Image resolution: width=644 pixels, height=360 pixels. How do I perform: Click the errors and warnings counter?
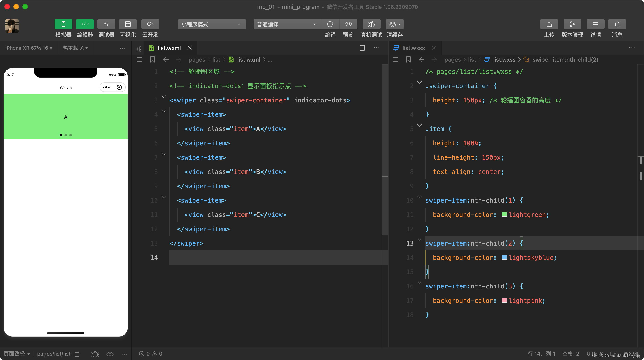pos(150,354)
